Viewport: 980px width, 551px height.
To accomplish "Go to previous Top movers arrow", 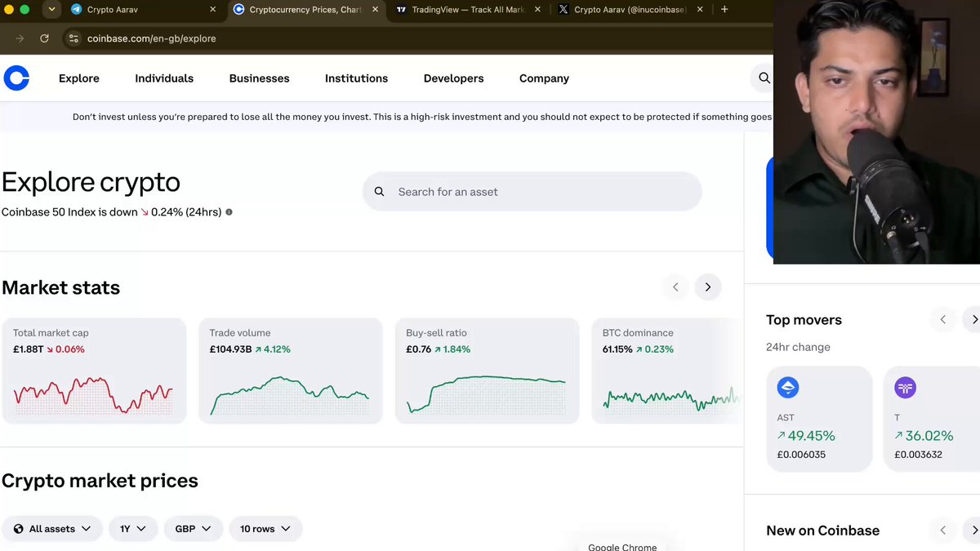I will pos(943,320).
